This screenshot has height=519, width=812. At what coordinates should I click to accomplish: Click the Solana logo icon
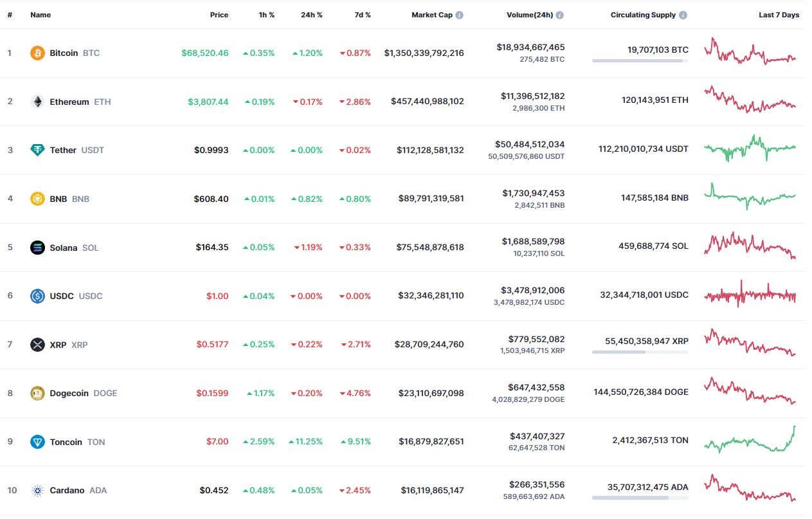click(37, 248)
